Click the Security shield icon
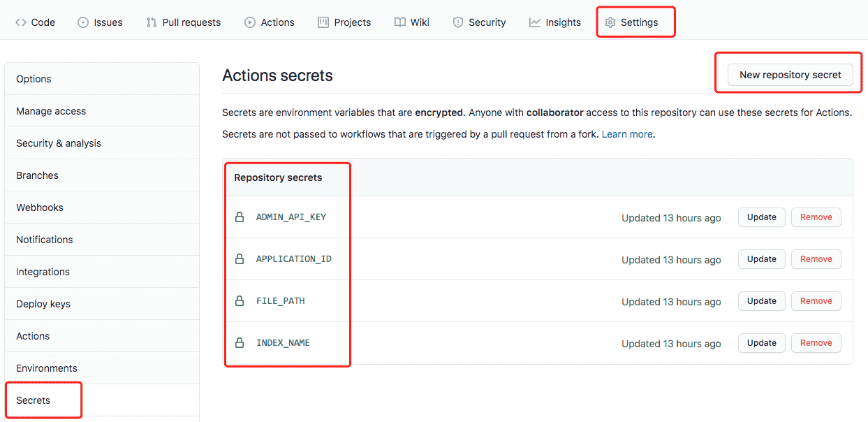The width and height of the screenshot is (868, 422). pos(458,22)
